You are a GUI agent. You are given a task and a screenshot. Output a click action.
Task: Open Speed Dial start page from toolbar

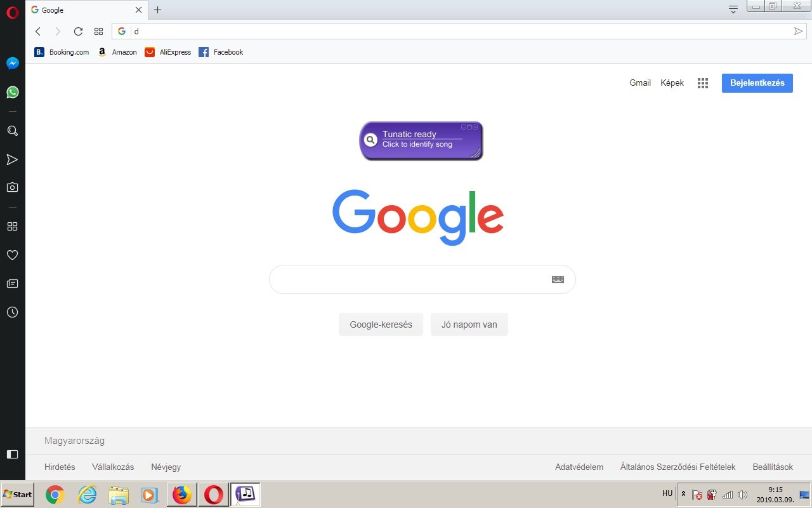tap(98, 31)
